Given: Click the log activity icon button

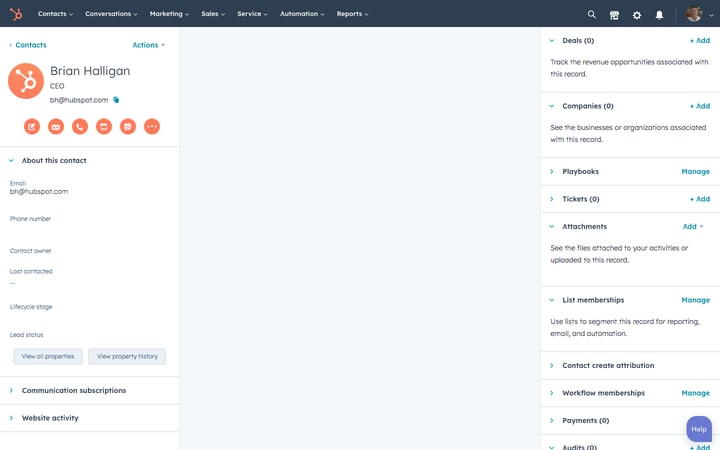Looking at the screenshot, I should pos(104,126).
